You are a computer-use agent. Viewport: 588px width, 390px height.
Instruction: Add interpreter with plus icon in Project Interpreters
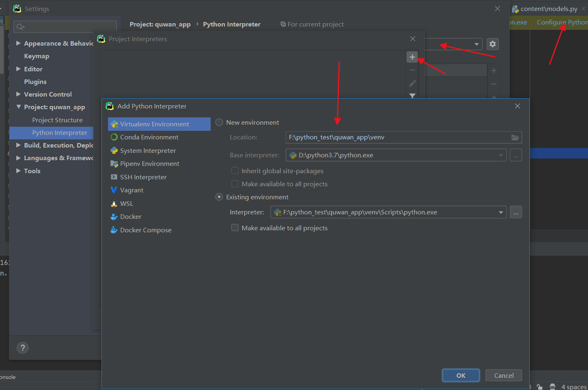412,57
